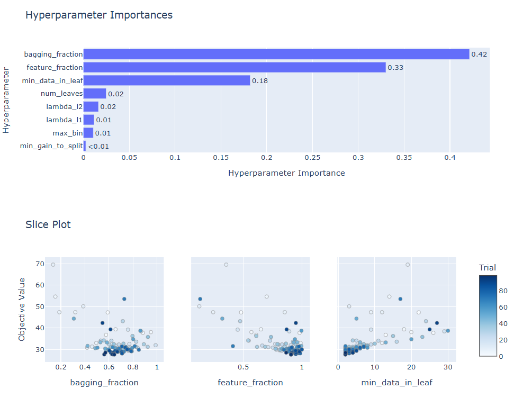Click the feature_fraction slice plot axis label

pyautogui.click(x=250, y=382)
